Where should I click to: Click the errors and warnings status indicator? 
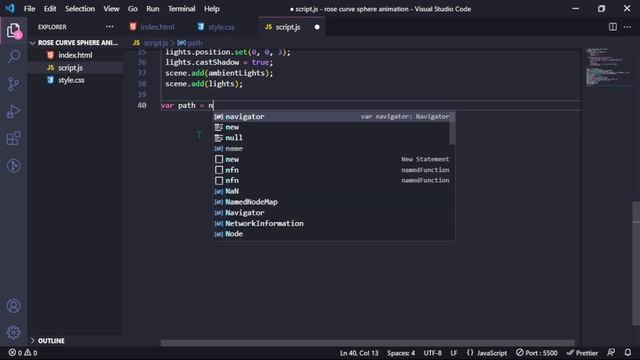(23, 353)
